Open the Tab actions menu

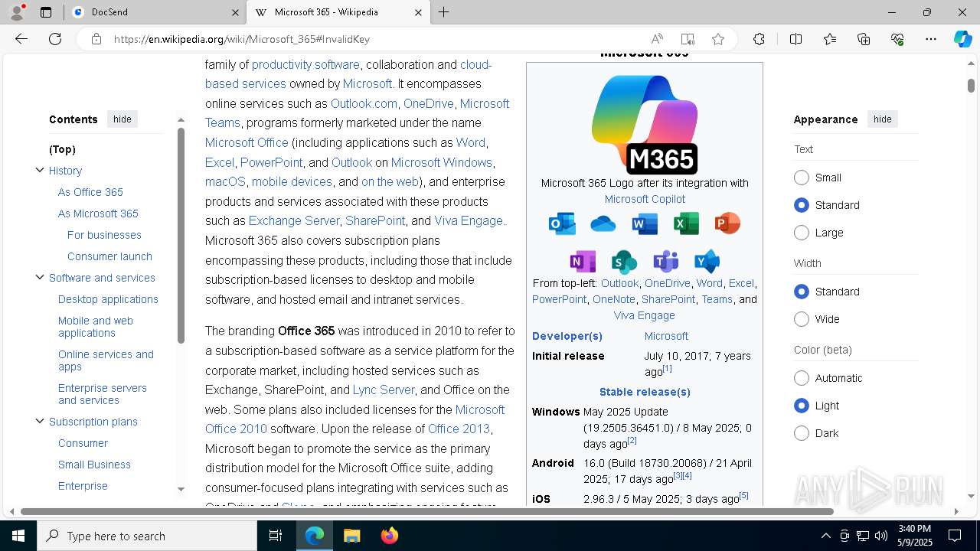coord(46,12)
